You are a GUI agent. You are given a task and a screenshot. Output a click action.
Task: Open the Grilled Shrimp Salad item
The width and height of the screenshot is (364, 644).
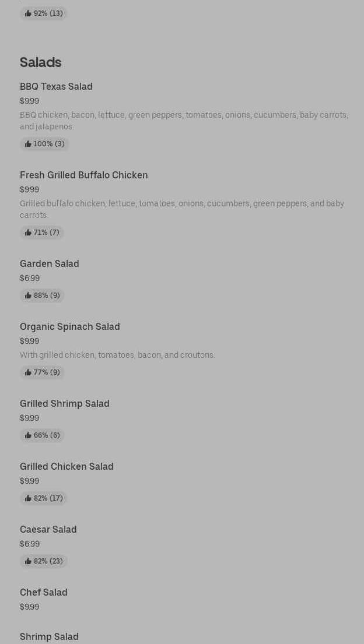pos(64,403)
